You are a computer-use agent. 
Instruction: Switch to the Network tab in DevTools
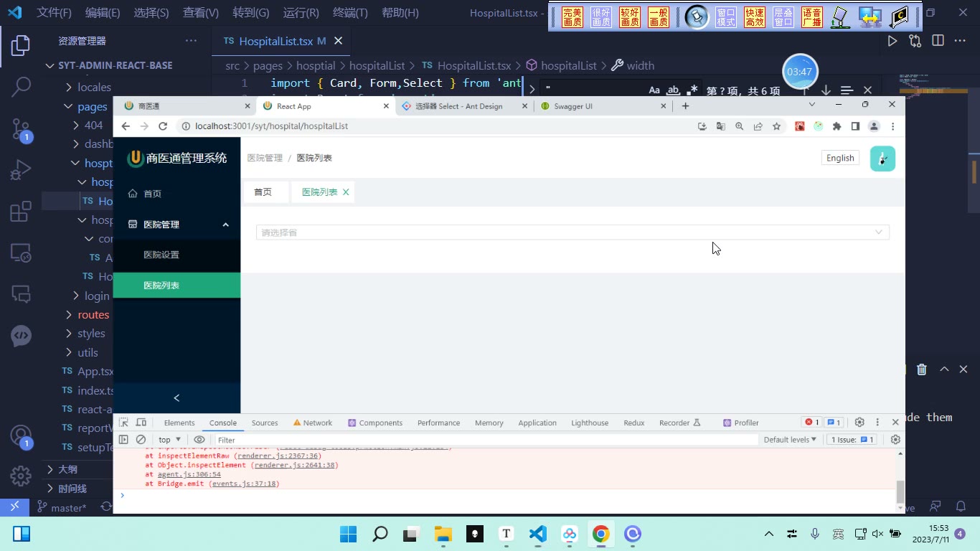(313, 423)
